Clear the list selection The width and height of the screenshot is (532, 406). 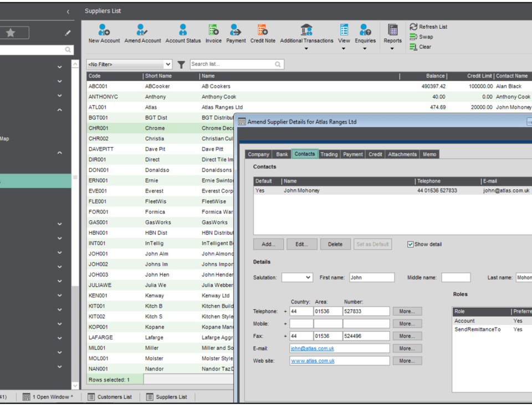[x=421, y=47]
